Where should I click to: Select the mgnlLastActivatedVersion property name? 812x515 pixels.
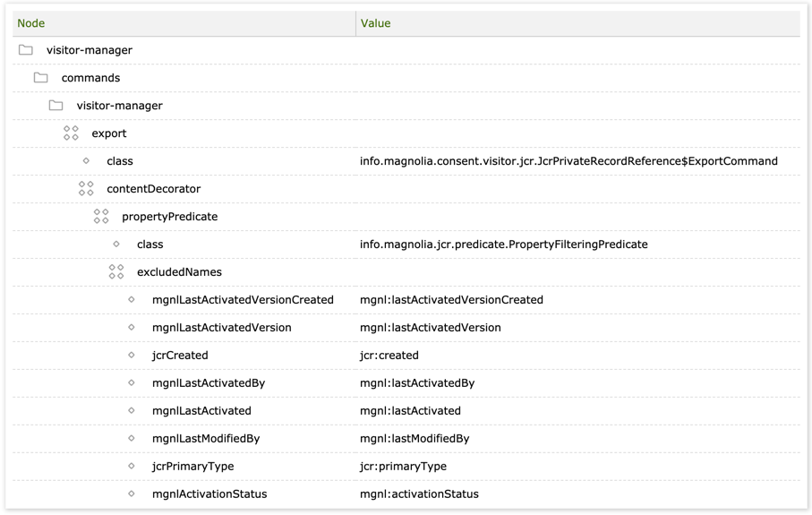(x=222, y=328)
